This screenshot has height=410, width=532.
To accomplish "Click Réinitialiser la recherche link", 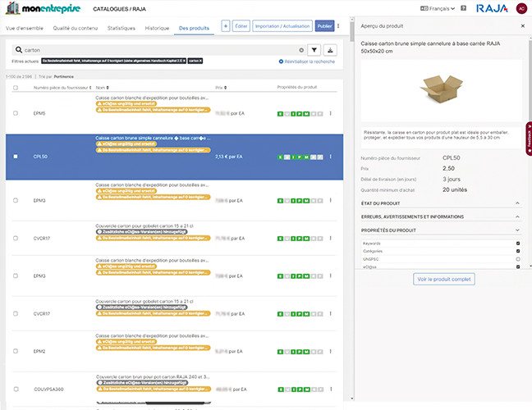I will [x=310, y=61].
